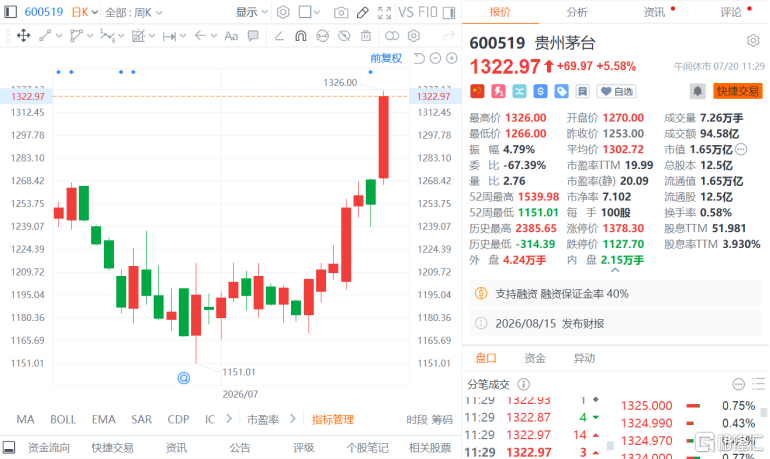The image size is (770, 459).
Task: Switch to the 资讯 tab
Action: point(654,12)
